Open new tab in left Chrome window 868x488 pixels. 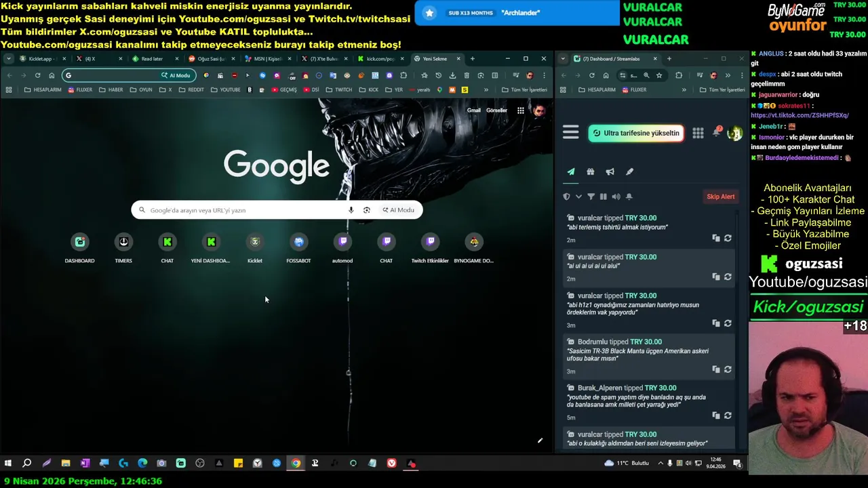[x=473, y=59]
